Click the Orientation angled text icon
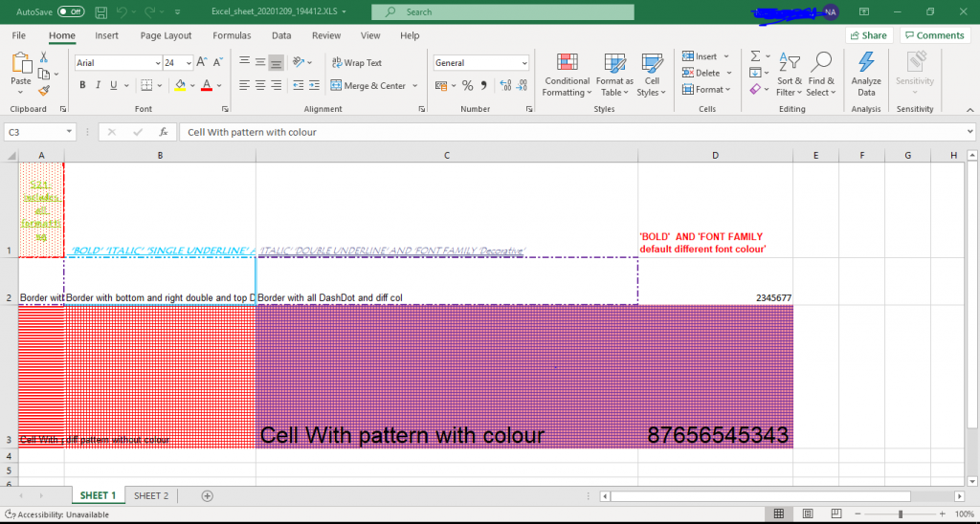Viewport: 980px width, 524px height. coord(299,62)
